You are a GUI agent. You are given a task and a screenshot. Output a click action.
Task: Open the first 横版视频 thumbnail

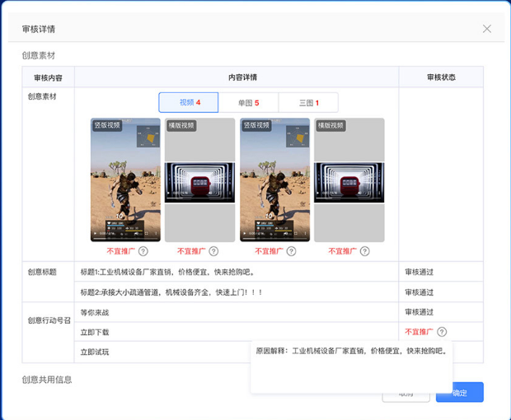199,179
